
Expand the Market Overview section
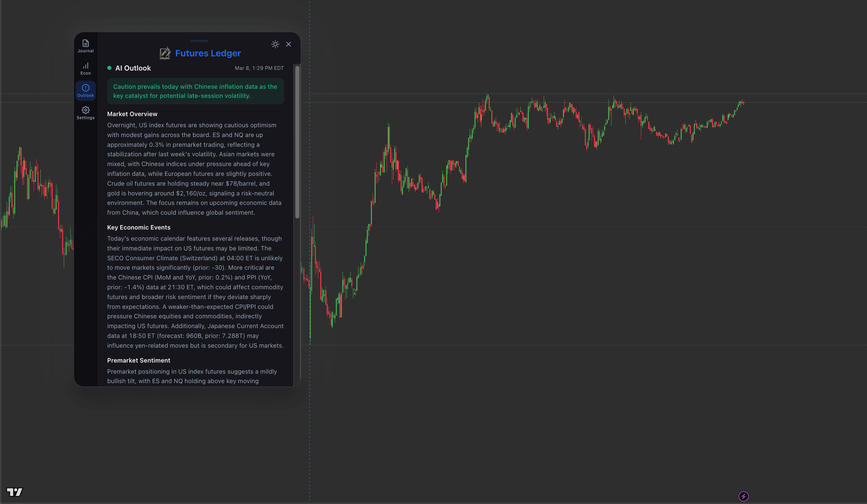click(x=132, y=113)
